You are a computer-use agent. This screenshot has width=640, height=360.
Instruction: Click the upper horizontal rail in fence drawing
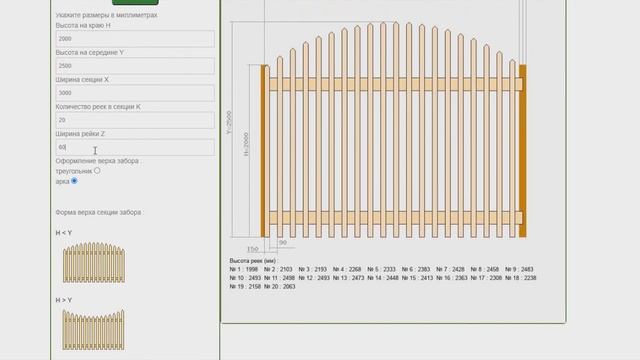point(396,84)
